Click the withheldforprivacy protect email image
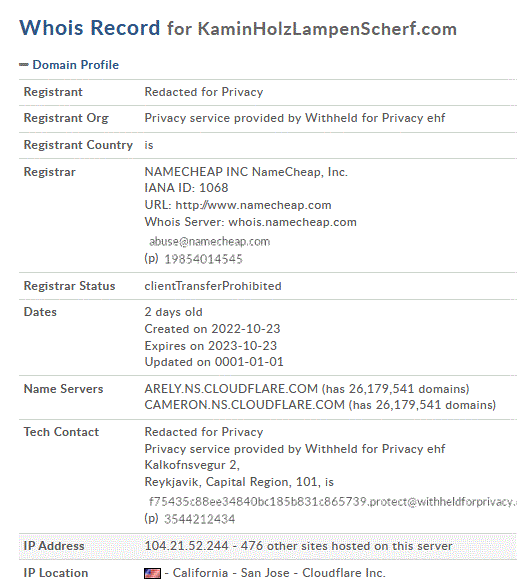 click(x=332, y=501)
